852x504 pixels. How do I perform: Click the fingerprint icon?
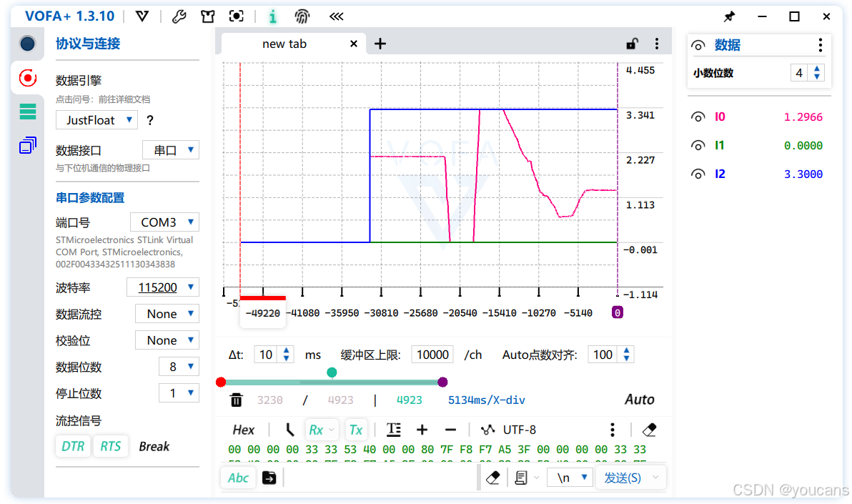[x=302, y=16]
